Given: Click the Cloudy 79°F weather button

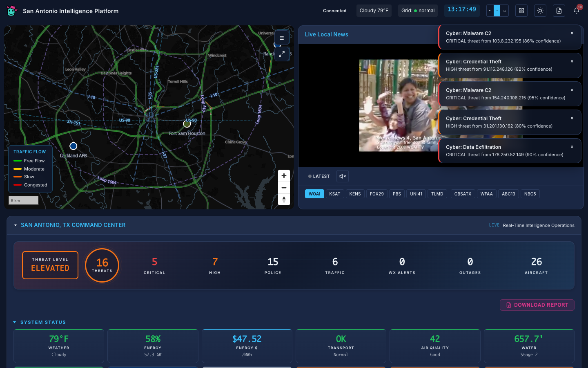Looking at the screenshot, I should point(374,10).
